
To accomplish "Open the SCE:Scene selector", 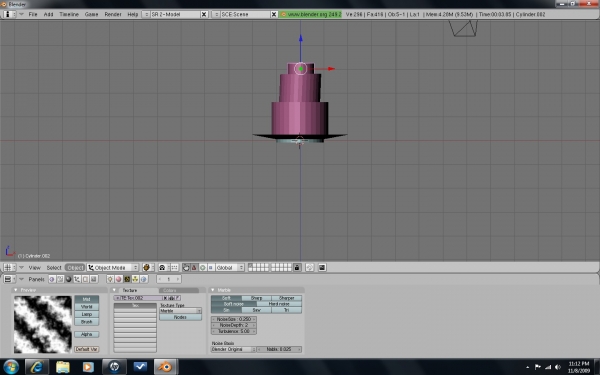I will click(215, 14).
